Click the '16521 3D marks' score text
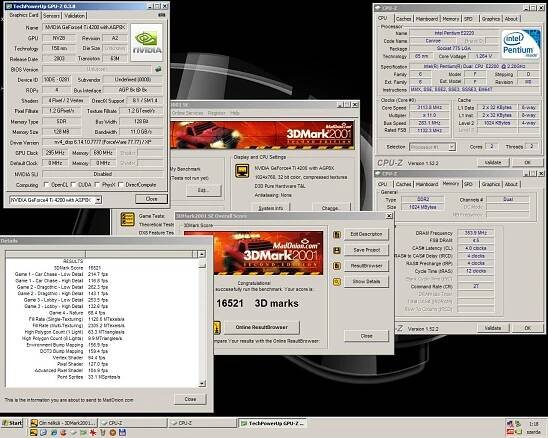This screenshot has width=548, height=438. pos(257,303)
